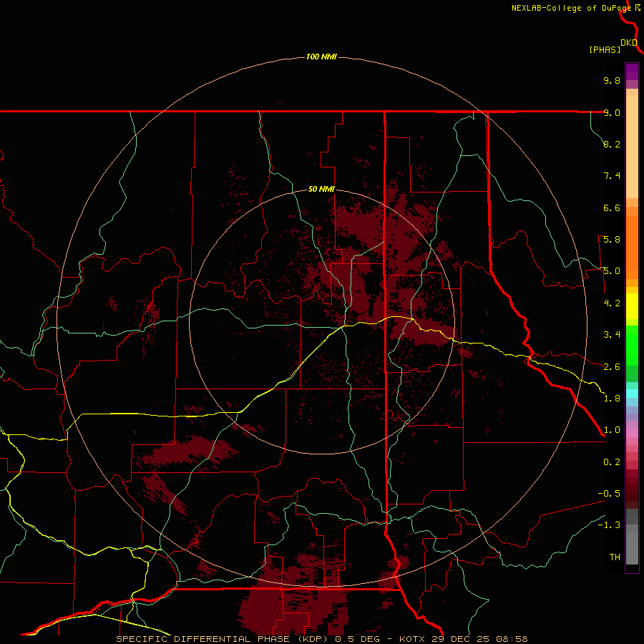Click the 9.0 value on the scale

[x=612, y=112]
